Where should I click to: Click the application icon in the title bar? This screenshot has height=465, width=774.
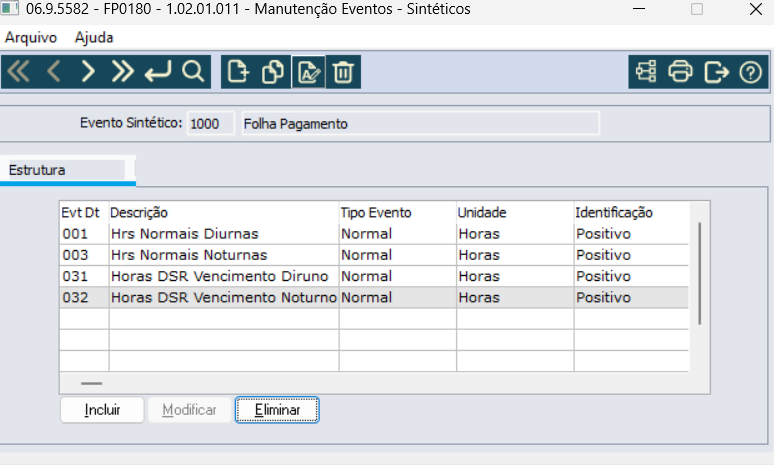point(10,8)
